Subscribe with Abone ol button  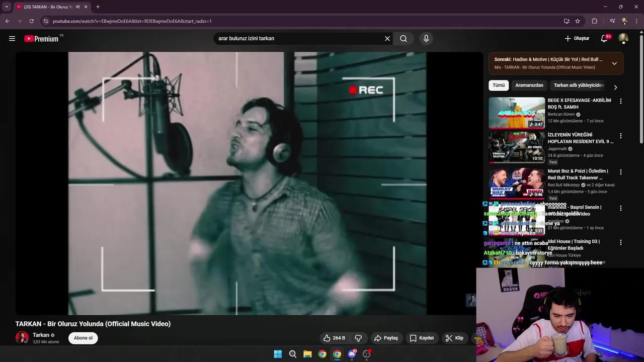click(x=83, y=338)
